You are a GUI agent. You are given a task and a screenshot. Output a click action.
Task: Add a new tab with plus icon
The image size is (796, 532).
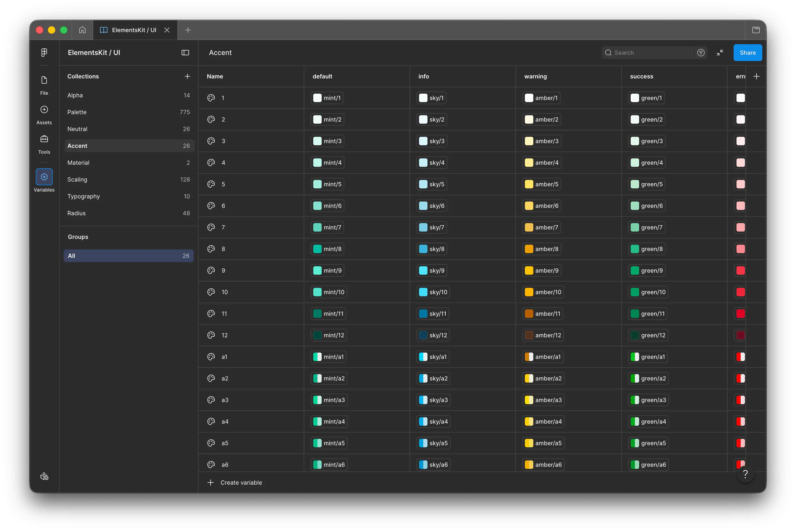click(x=188, y=30)
